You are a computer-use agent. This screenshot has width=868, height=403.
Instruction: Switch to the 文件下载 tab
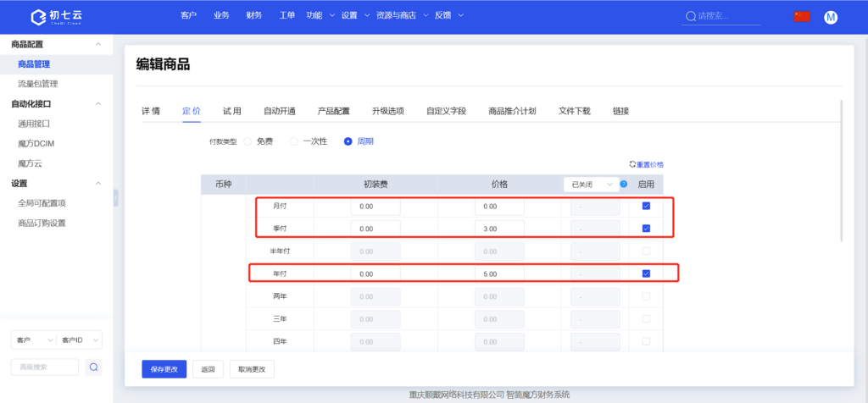pos(575,111)
